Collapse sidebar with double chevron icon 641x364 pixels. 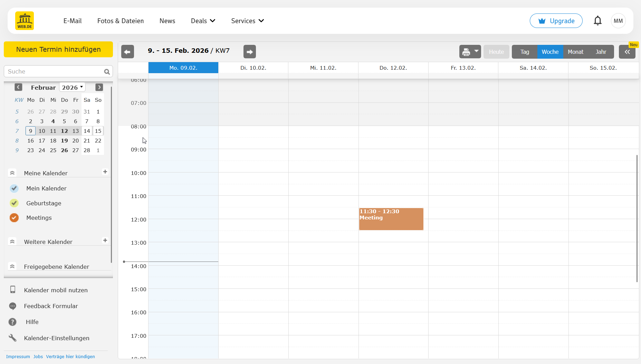tap(627, 52)
